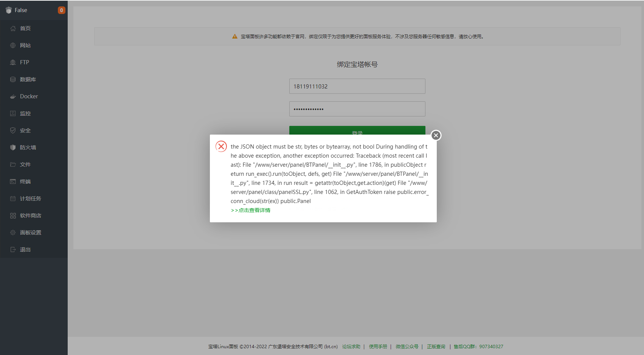This screenshot has width=644, height=355.
Task: Open the 软件商店 software store
Action: point(30,215)
